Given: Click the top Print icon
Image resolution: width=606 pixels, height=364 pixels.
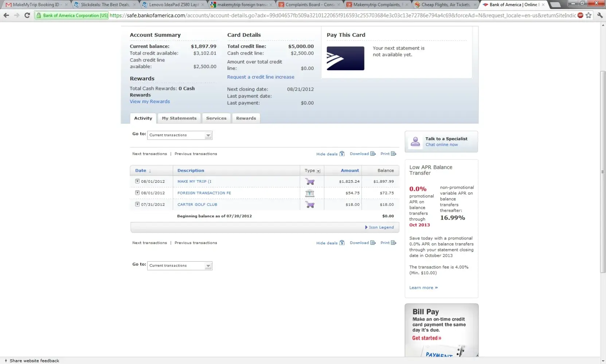Looking at the screenshot, I should [394, 154].
